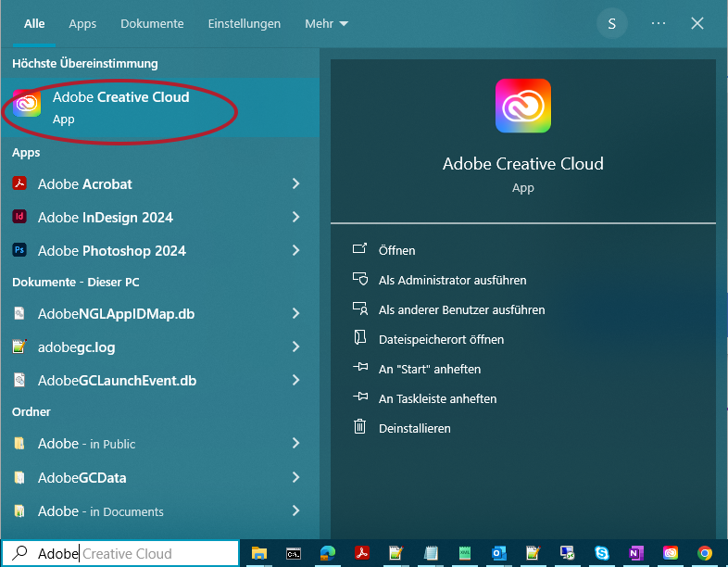Viewport: 728px width, 567px height.
Task: Click the Google Chrome taskbar icon
Action: pos(705,553)
